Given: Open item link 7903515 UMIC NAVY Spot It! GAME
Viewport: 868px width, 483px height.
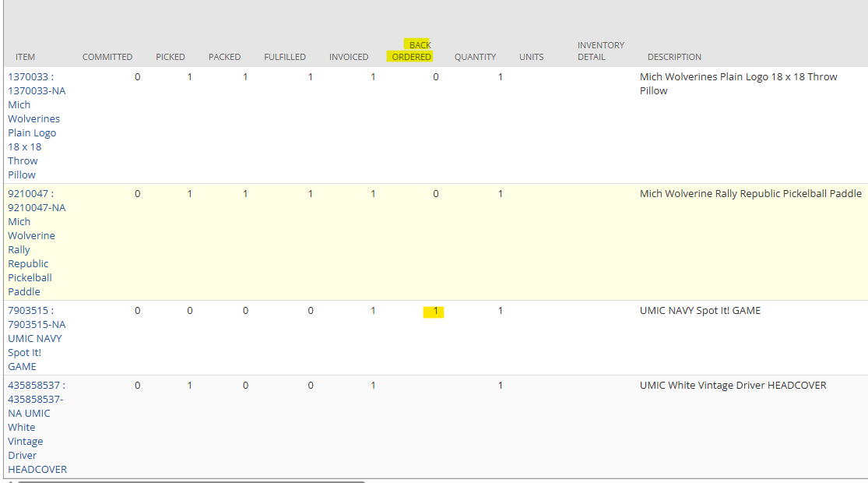Looking at the screenshot, I should (37, 338).
